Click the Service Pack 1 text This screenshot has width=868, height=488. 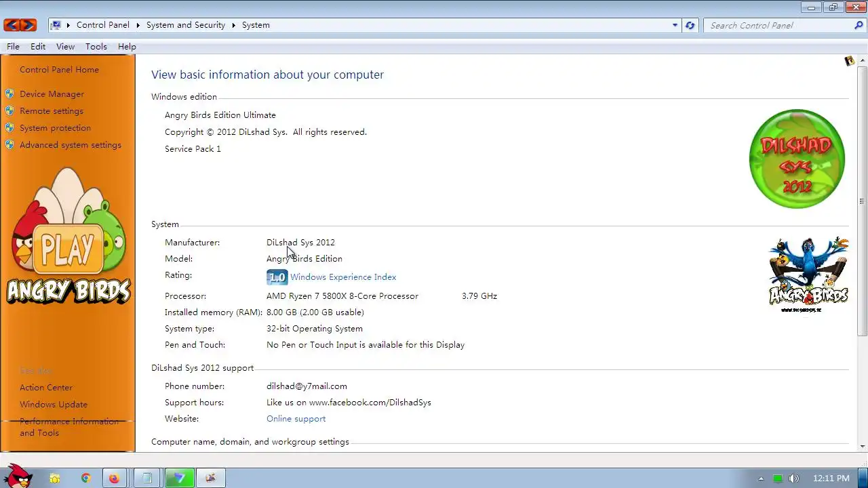[x=193, y=149]
